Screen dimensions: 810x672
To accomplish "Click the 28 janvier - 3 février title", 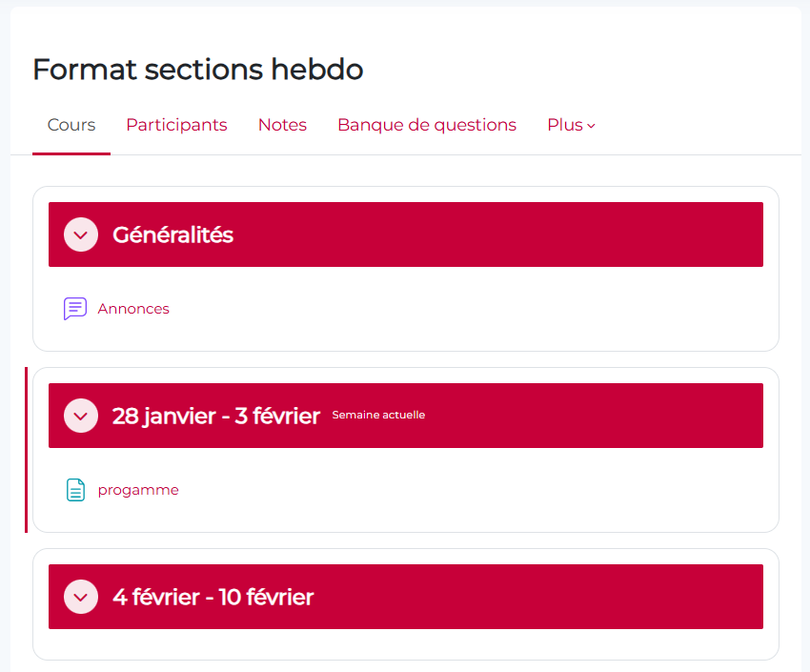I will (215, 416).
